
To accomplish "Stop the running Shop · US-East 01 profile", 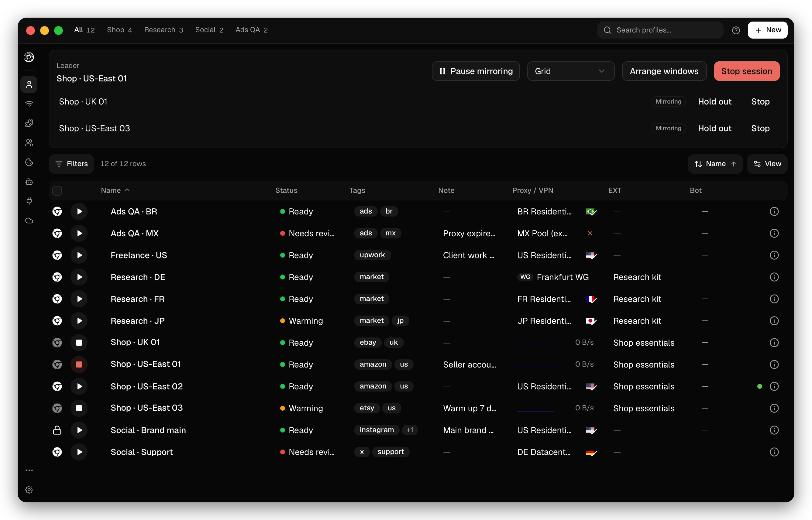I will (x=79, y=364).
